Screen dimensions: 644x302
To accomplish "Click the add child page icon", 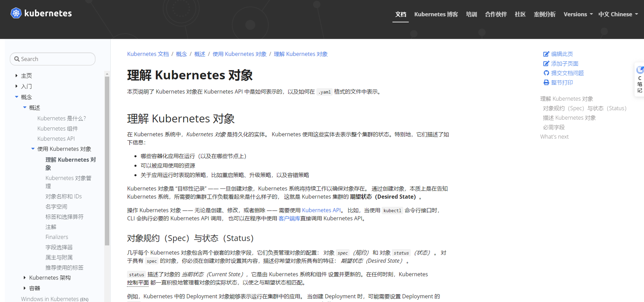I will [546, 64].
